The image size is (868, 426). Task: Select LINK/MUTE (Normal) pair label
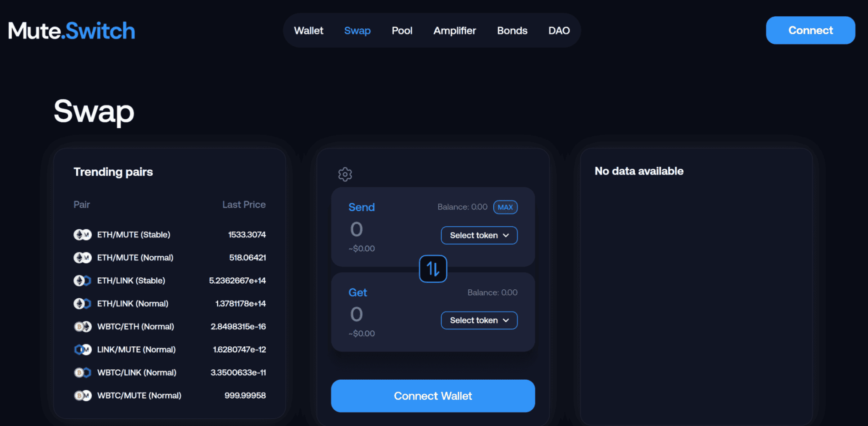pos(136,350)
